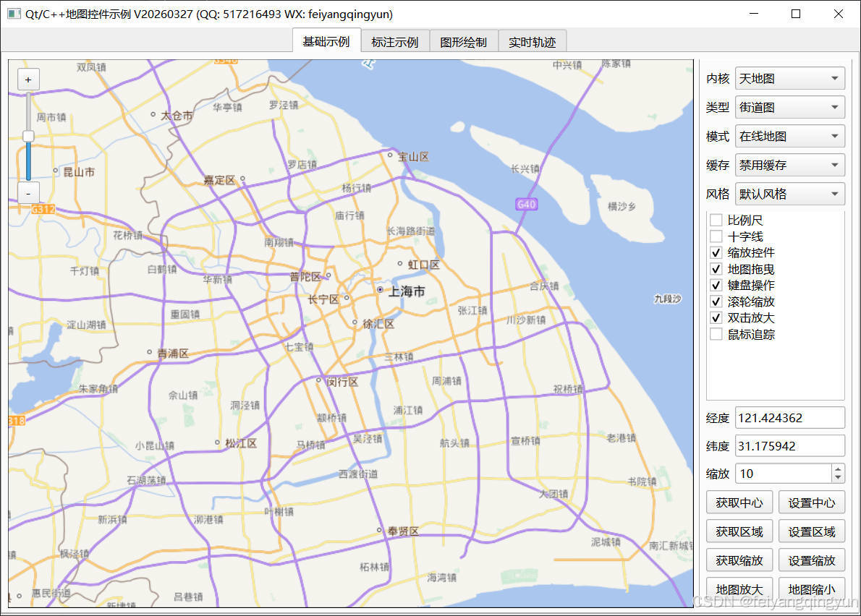Uncheck the 键盘操作 keyboard checkbox
861x616 pixels.
point(716,286)
